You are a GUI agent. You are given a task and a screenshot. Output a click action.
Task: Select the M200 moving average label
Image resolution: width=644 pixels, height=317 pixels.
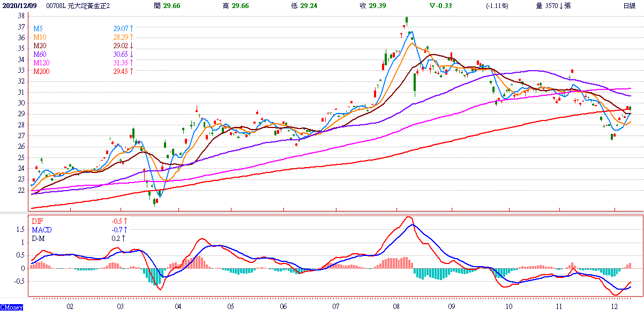(41, 71)
